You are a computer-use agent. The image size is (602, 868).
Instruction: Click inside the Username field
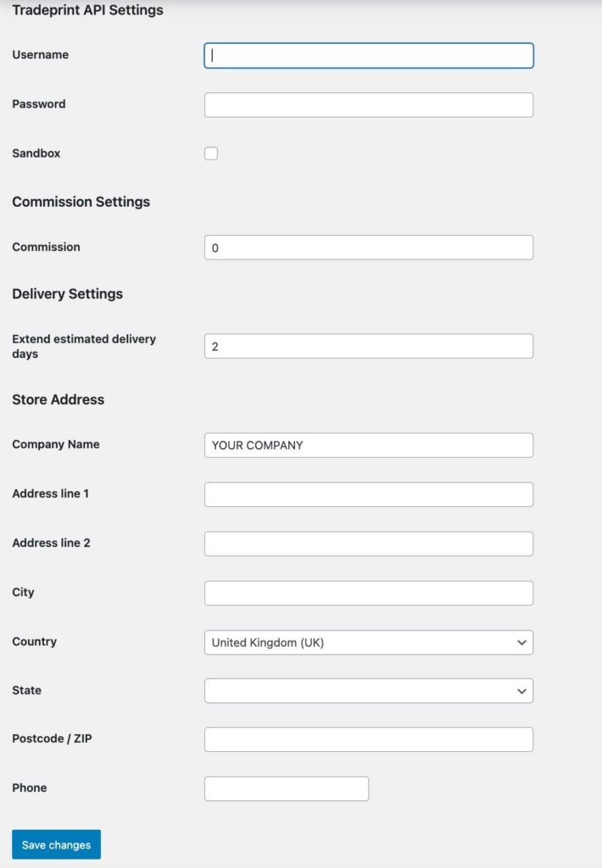pyautogui.click(x=368, y=55)
